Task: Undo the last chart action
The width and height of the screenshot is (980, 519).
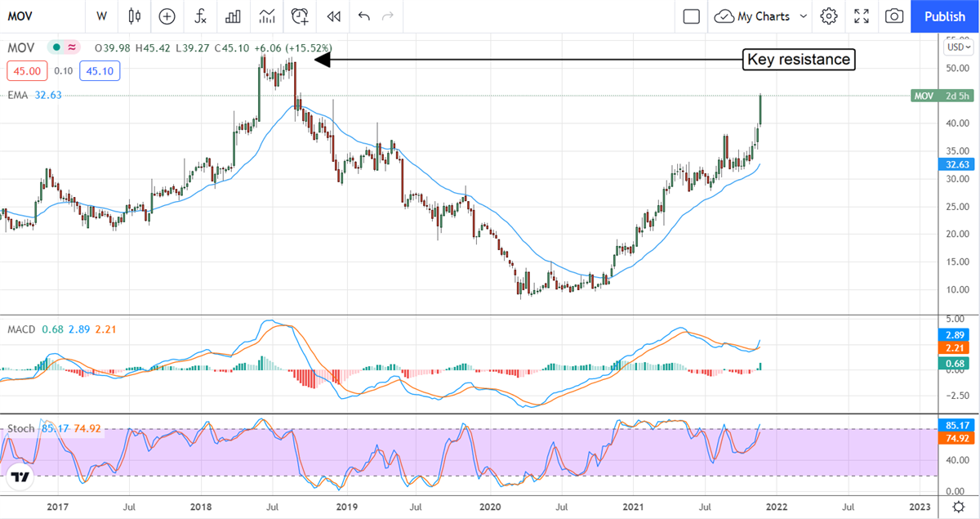Action: coord(363,16)
